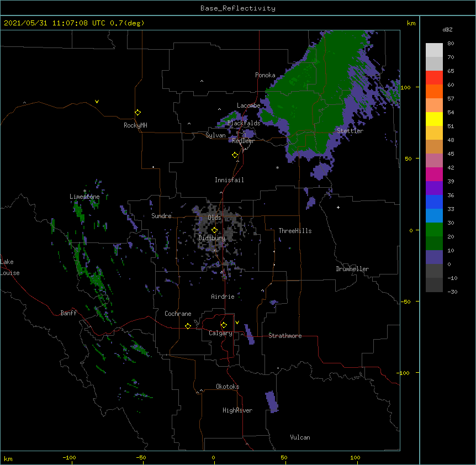Click the red 65–60 dBZ legend swatch
Viewport: 476px width, 465px height.
434,77
